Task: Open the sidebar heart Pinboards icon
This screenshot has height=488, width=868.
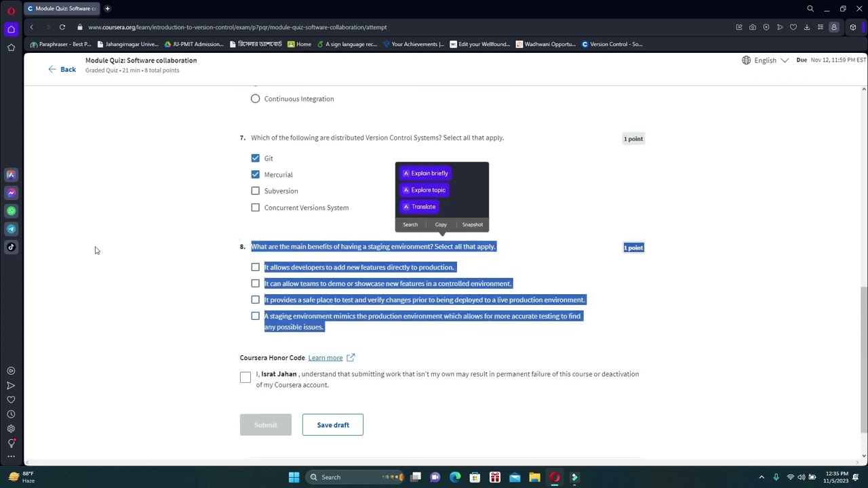Action: point(11,400)
